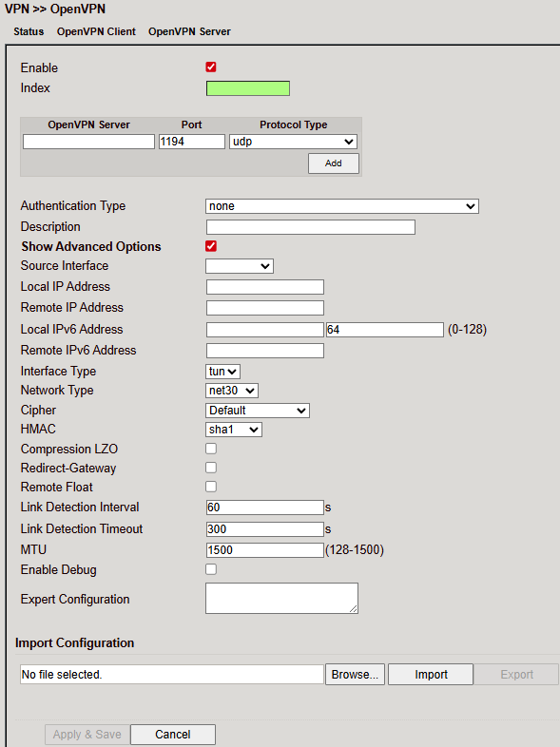Click the Remote IPv6 Address field
This screenshot has height=747, width=560.
[x=265, y=351]
